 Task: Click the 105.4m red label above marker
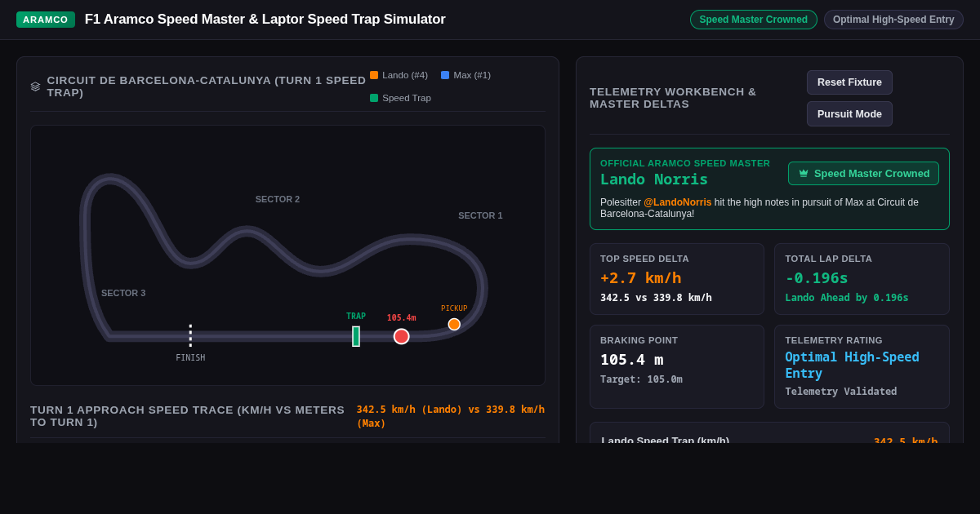coord(401,318)
